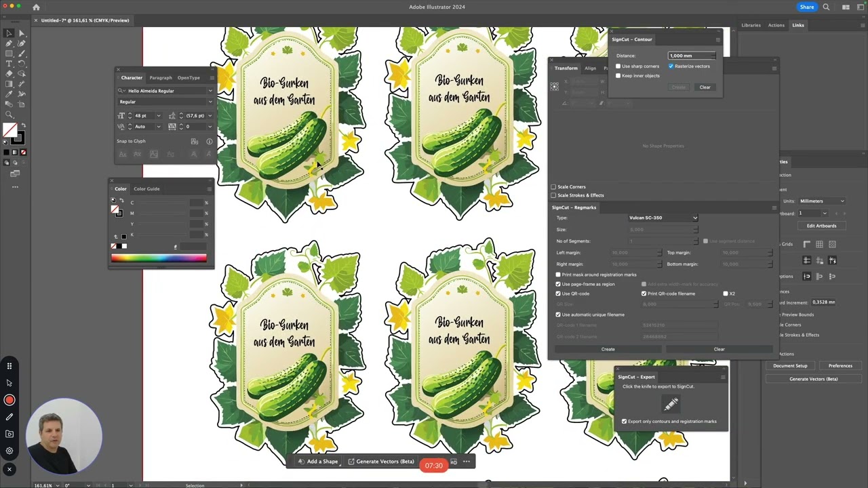868x488 pixels.
Task: Open the 48 pt font size dropdown
Action: [x=159, y=116]
